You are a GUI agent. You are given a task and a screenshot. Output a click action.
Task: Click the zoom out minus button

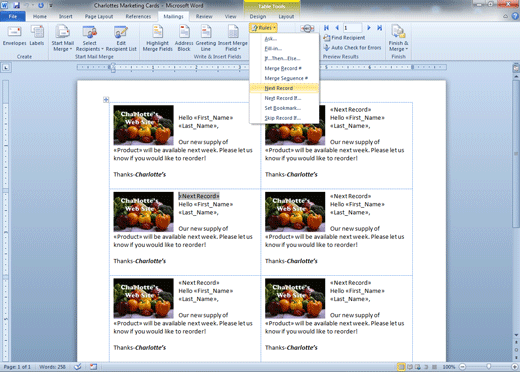click(x=462, y=367)
